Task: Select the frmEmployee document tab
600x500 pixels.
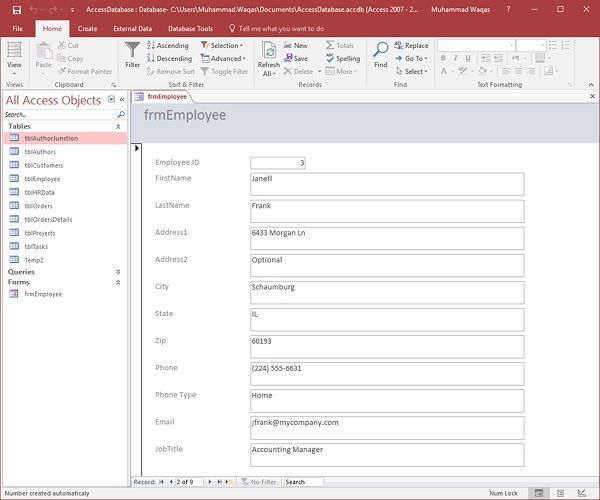Action: pyautogui.click(x=161, y=97)
